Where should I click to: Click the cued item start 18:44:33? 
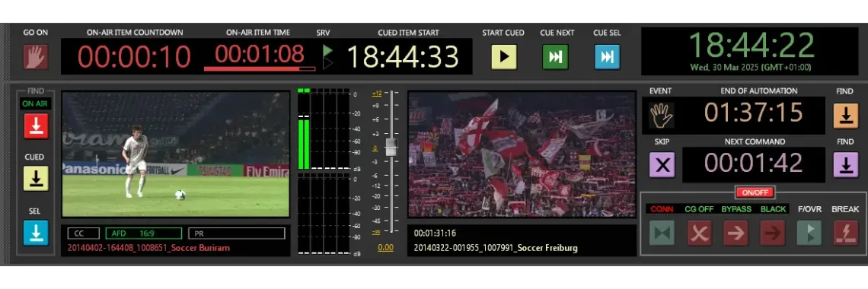coord(403,56)
